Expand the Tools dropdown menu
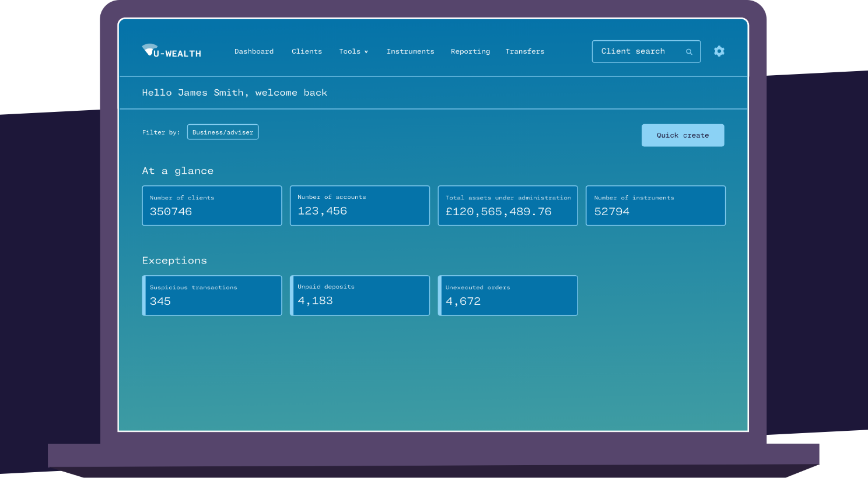This screenshot has height=478, width=868. click(353, 51)
